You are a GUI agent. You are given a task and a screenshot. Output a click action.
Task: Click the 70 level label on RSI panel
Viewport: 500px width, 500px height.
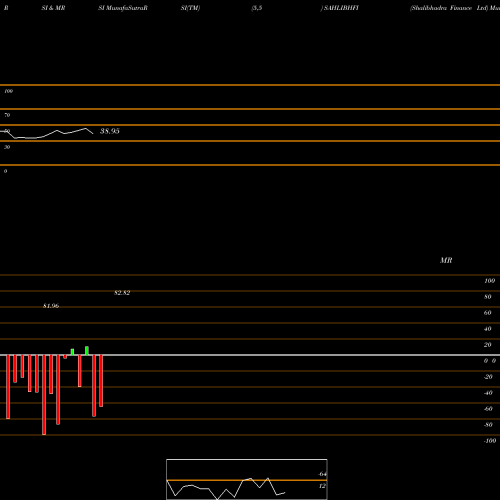[7, 115]
